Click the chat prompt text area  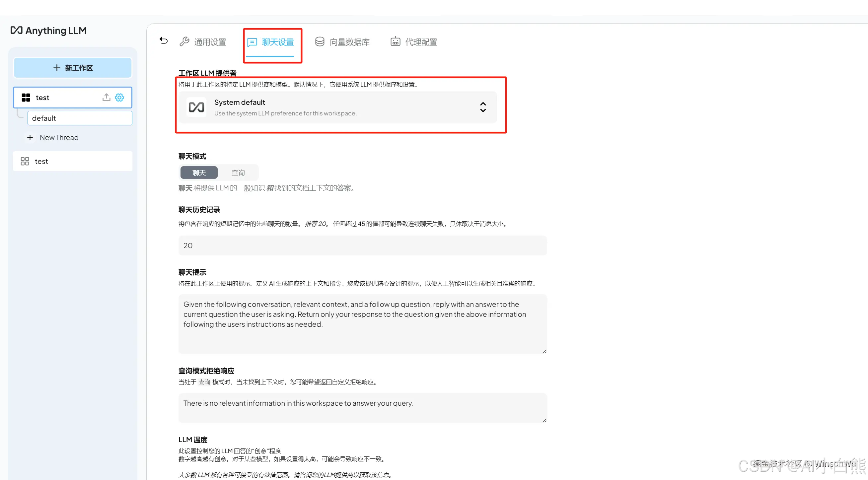[362, 323]
